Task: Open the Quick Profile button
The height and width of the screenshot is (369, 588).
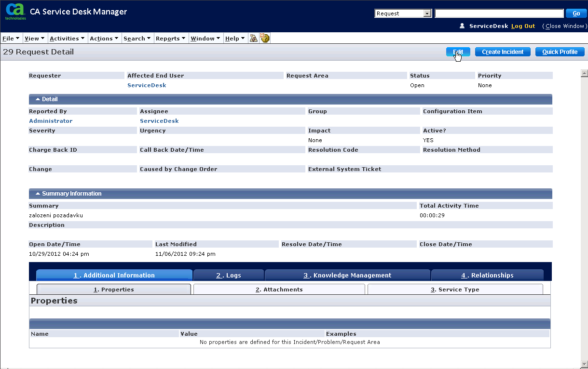Action: click(560, 52)
